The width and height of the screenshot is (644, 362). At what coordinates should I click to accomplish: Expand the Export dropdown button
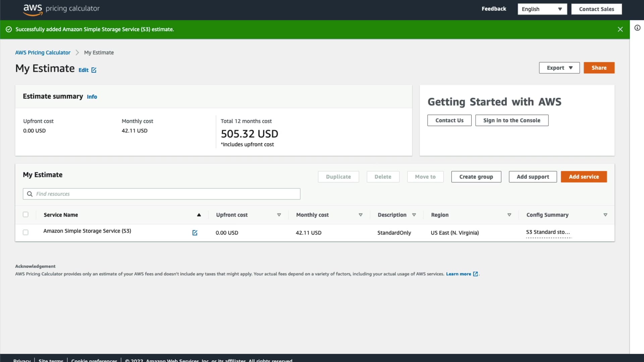559,68
